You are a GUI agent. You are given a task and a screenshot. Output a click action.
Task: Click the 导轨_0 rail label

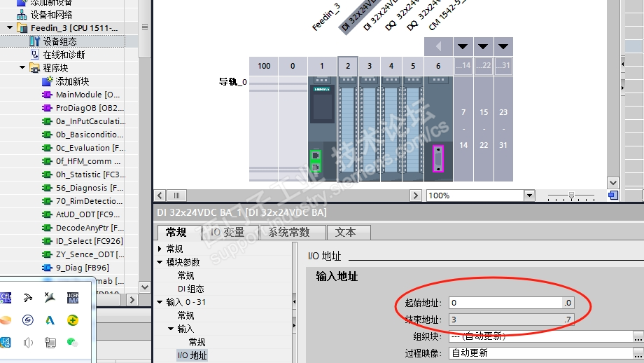(232, 82)
